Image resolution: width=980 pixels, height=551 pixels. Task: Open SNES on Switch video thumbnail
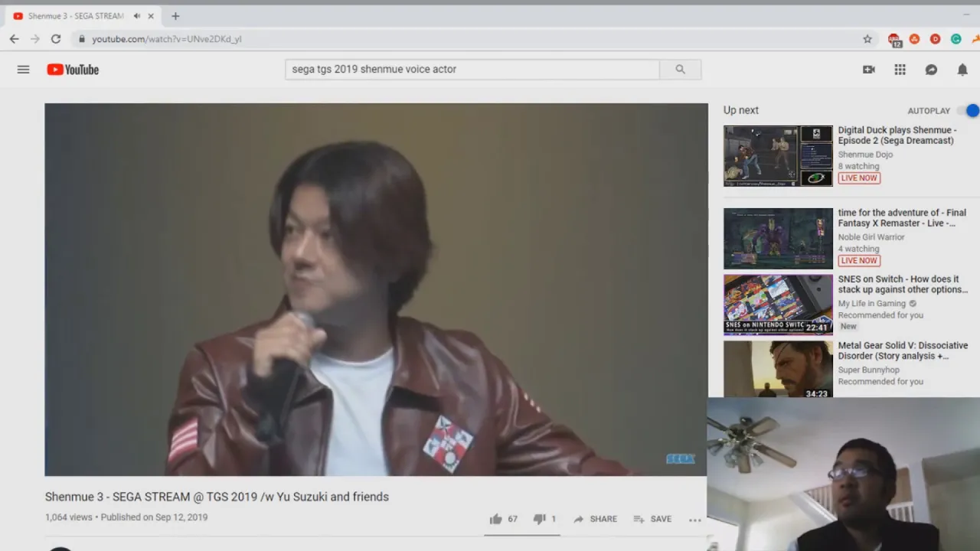point(778,305)
